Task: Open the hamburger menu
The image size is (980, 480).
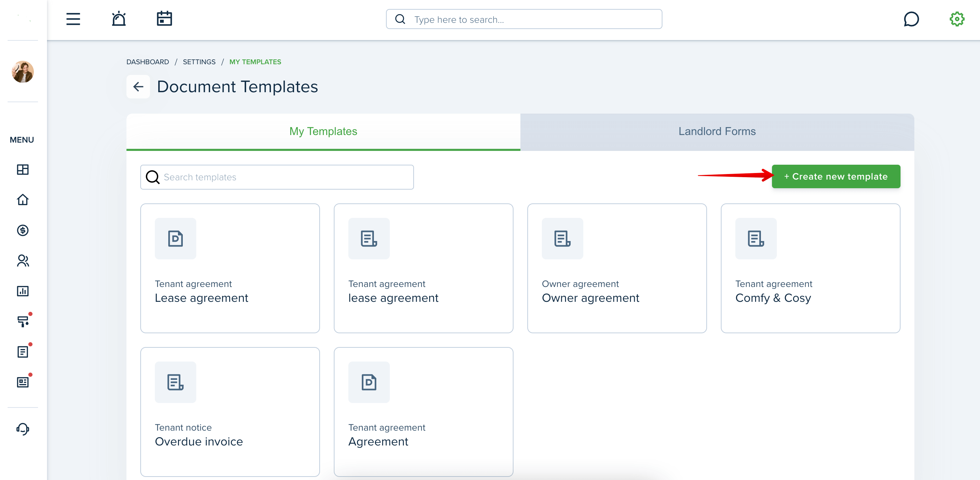Action: [x=73, y=19]
